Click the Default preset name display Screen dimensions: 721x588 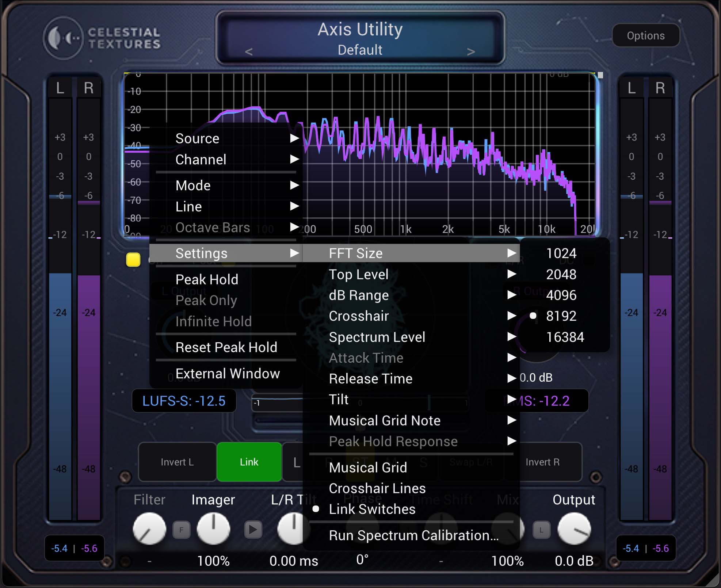[360, 50]
